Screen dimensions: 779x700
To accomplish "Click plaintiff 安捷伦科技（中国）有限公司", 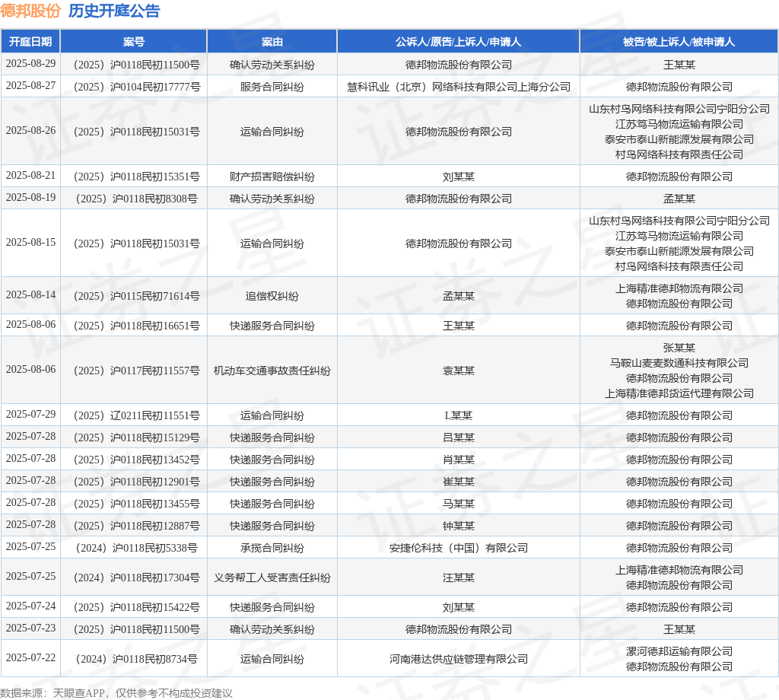I will tap(459, 548).
